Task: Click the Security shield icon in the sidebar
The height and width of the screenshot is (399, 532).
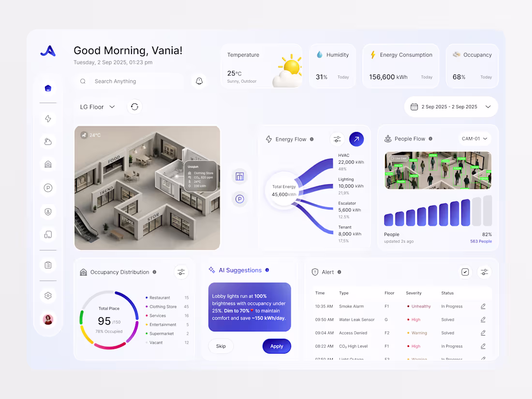Action: pyautogui.click(x=48, y=211)
